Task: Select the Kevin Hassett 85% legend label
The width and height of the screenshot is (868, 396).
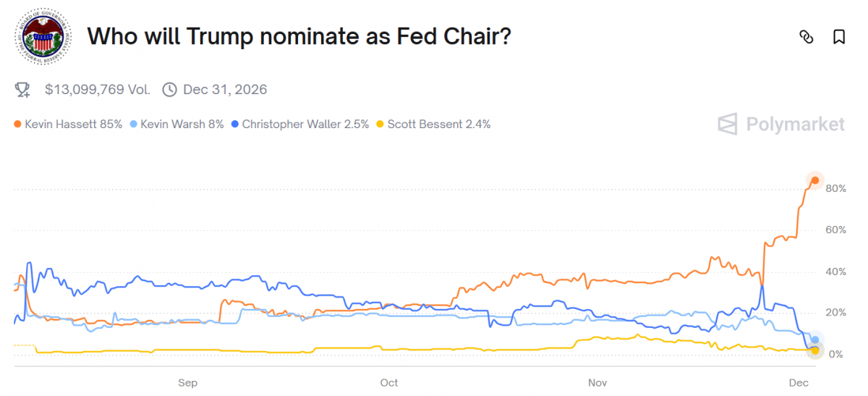Action: [73, 125]
